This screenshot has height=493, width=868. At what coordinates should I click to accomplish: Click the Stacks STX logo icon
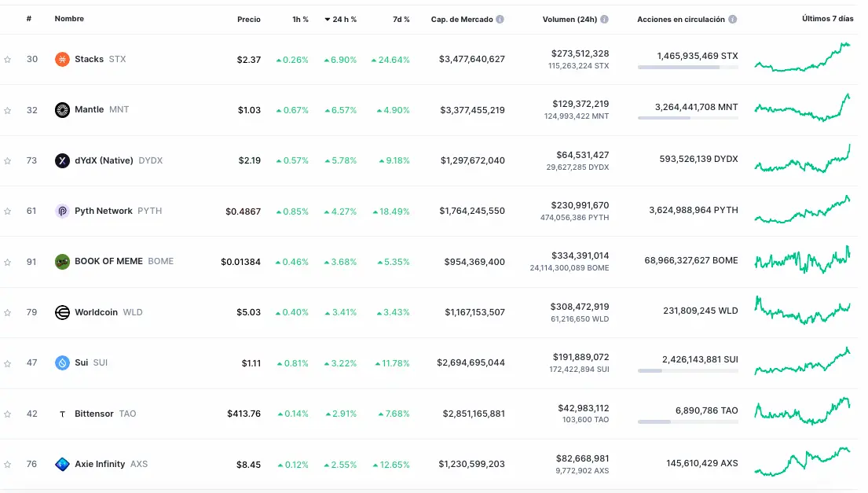tap(61, 58)
